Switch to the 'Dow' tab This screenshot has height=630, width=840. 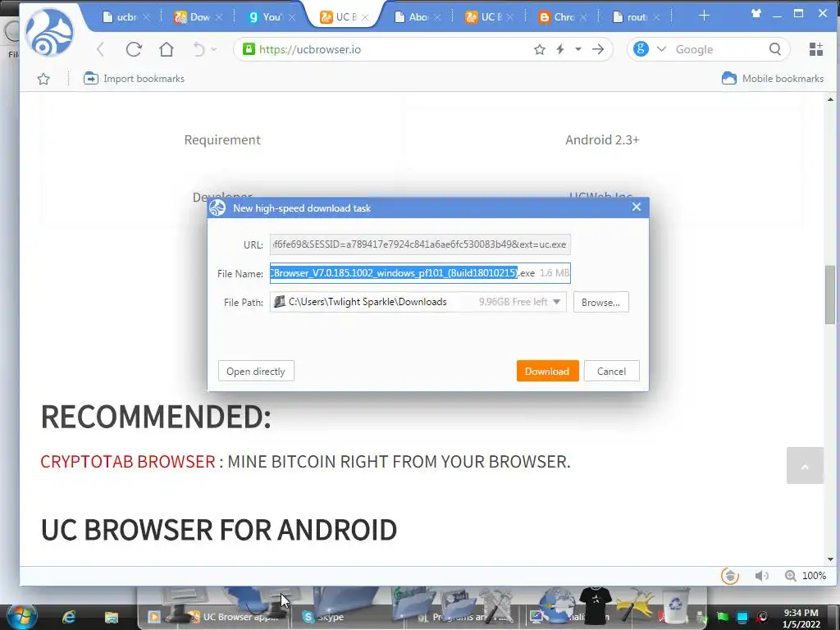point(199,17)
